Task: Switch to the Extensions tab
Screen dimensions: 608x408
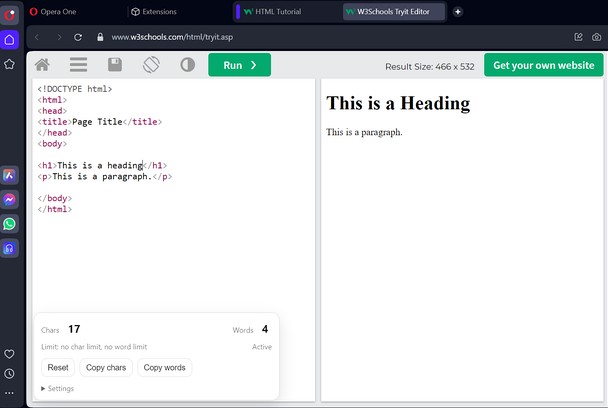Action: (154, 12)
